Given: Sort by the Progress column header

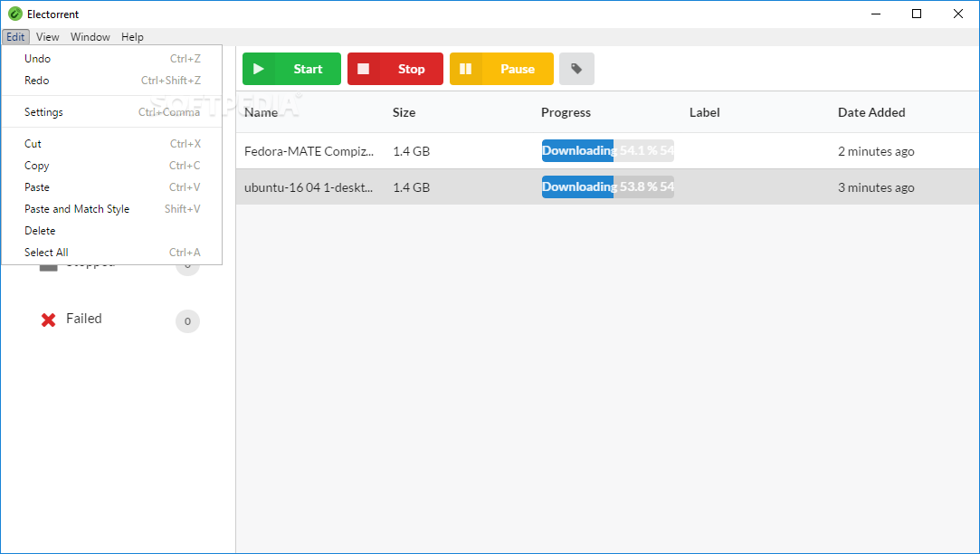Looking at the screenshot, I should coord(566,112).
